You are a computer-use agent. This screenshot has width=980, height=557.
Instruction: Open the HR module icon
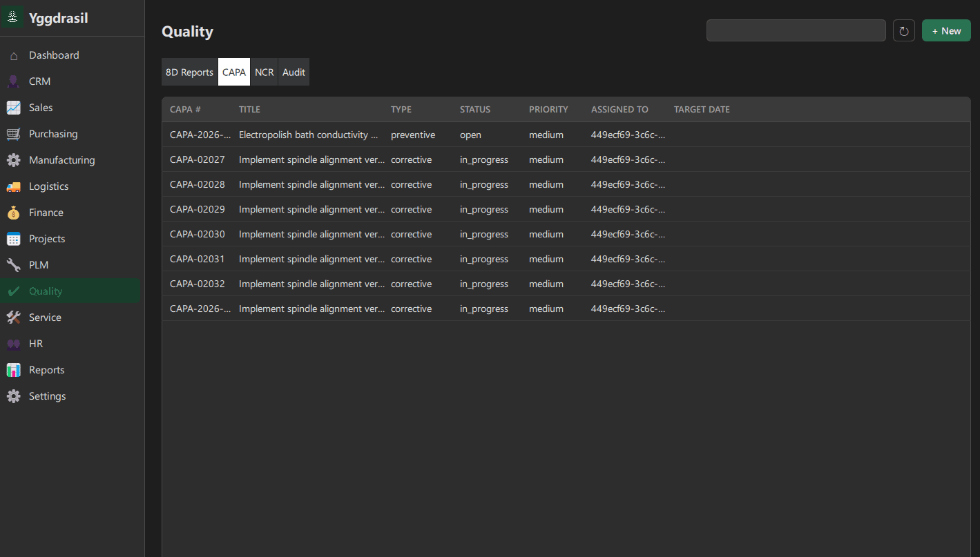point(13,343)
